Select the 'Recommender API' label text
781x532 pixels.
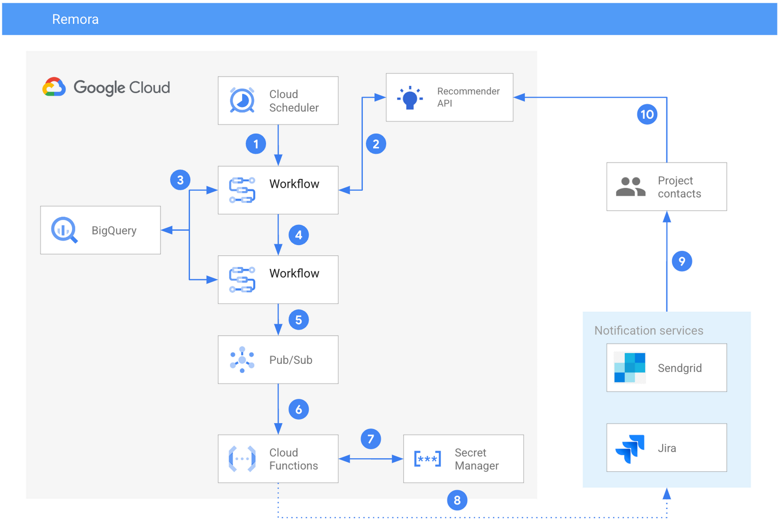468,97
